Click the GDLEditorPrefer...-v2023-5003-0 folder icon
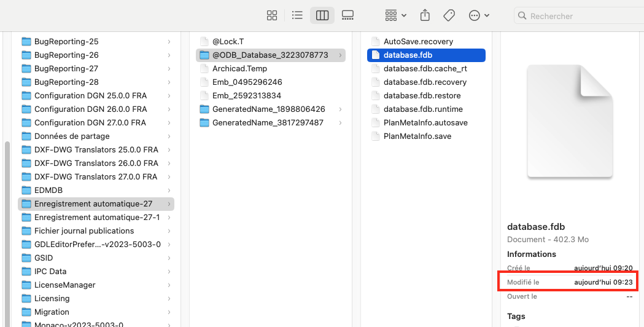 [x=26, y=244]
